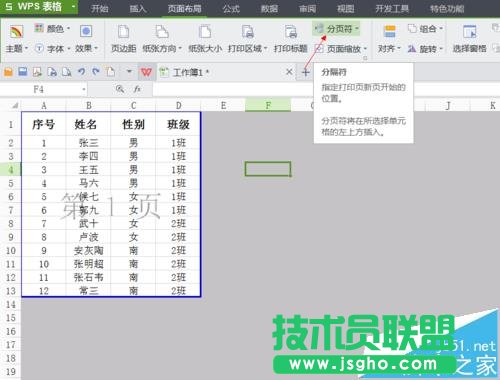This screenshot has width=500, height=380.
Task: Click the 页边距 margins icon
Action: click(x=123, y=32)
